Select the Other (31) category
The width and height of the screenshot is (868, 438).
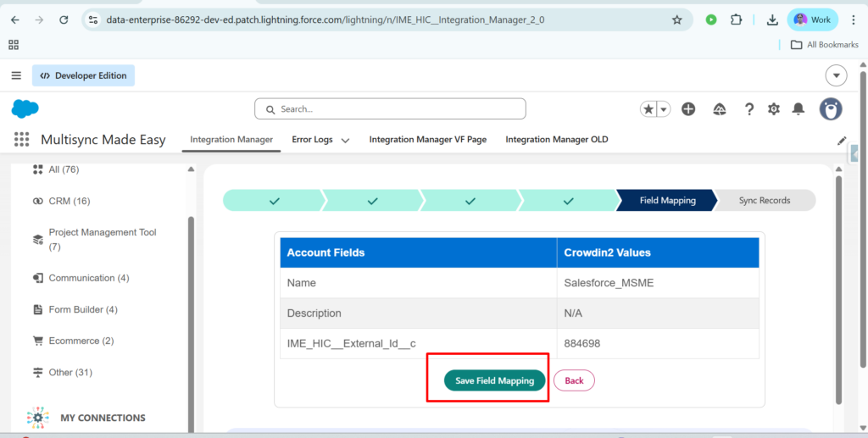(x=62, y=372)
